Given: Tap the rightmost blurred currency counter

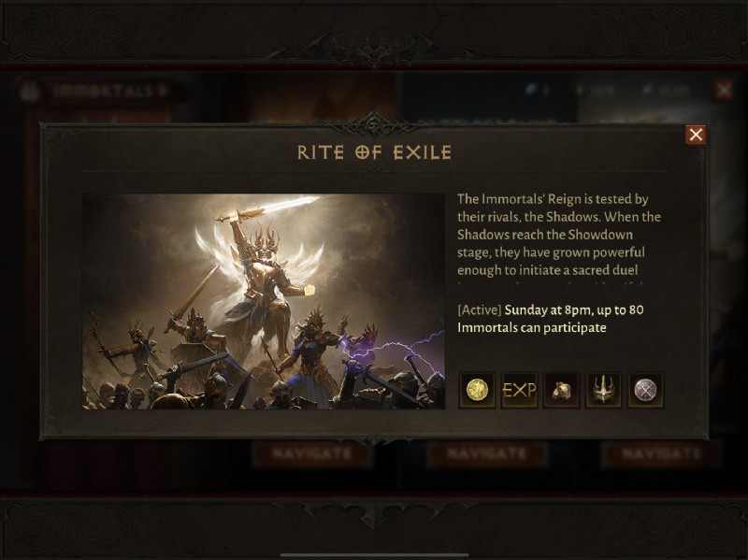Looking at the screenshot, I should (x=666, y=90).
